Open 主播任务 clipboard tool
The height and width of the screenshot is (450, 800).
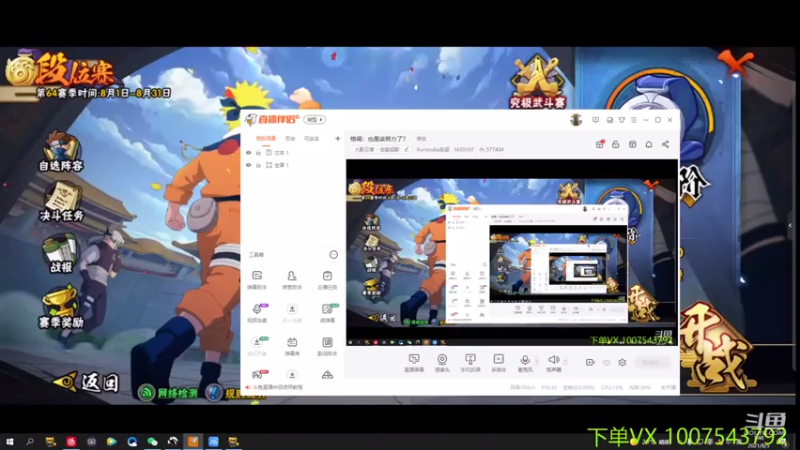click(327, 280)
